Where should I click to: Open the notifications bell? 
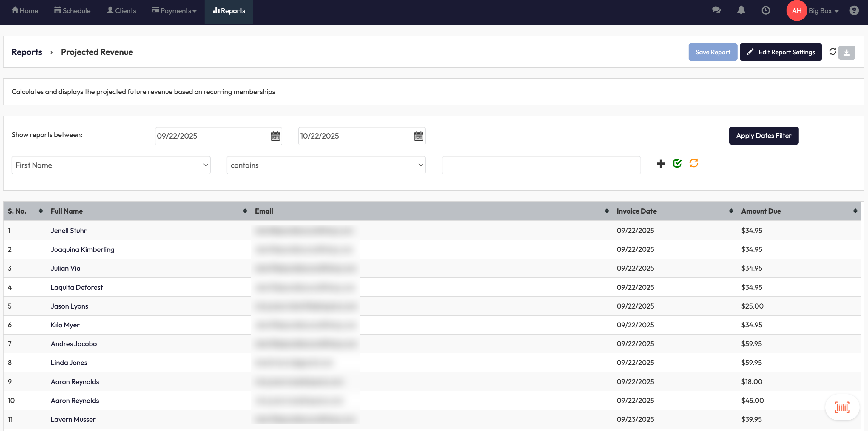pyautogui.click(x=741, y=10)
